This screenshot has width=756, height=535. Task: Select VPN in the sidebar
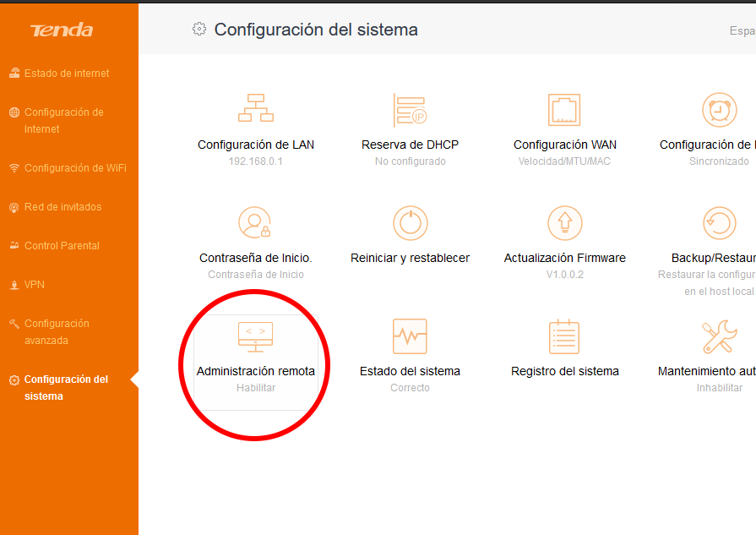coord(34,285)
